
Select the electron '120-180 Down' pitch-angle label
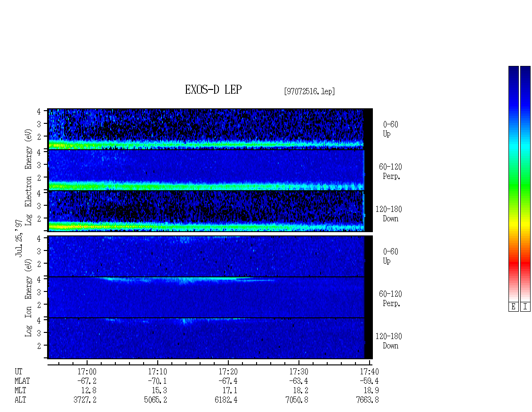click(x=389, y=214)
